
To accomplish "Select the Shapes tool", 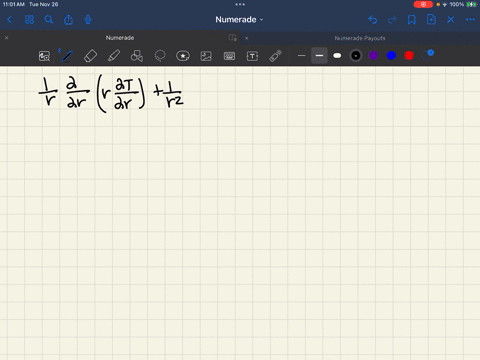I will point(137,56).
